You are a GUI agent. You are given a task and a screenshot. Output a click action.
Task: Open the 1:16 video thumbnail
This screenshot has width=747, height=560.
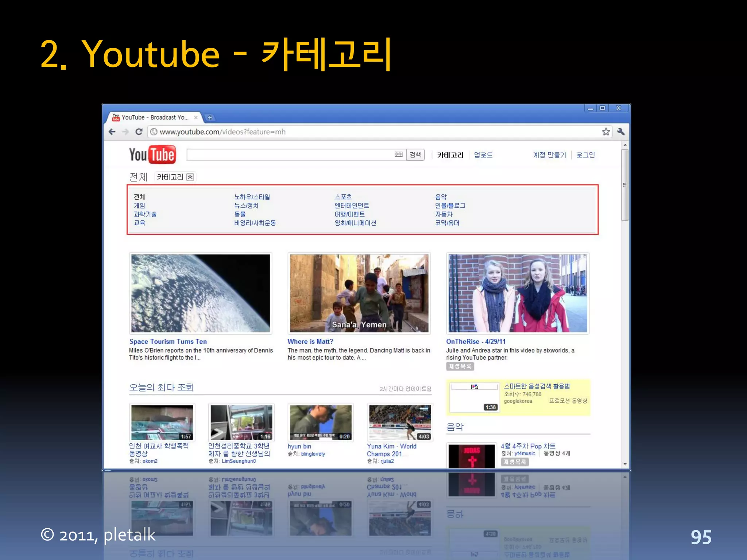[241, 423]
